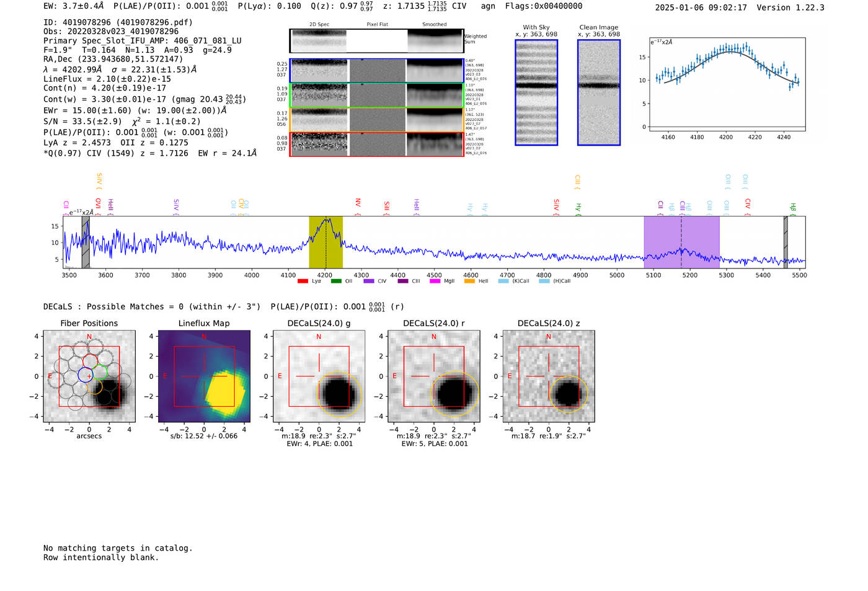
Task: Click the 'Row intentionally blank.' text
Action: coord(101,558)
